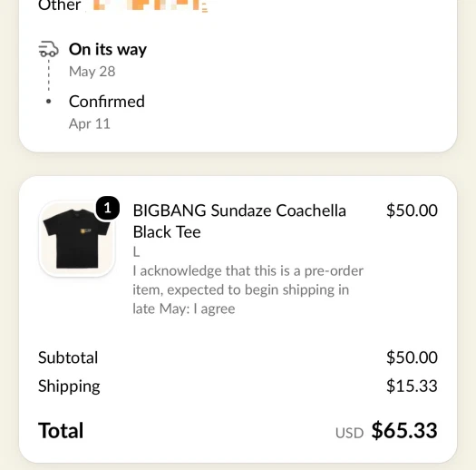Click the Confirmed step bullet dot
The image size is (476, 470).
(x=48, y=102)
